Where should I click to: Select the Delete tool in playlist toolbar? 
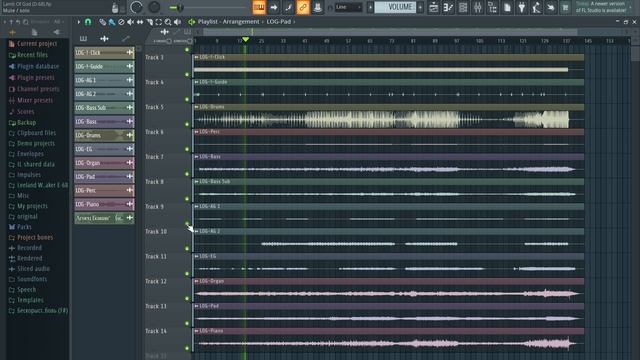121,22
